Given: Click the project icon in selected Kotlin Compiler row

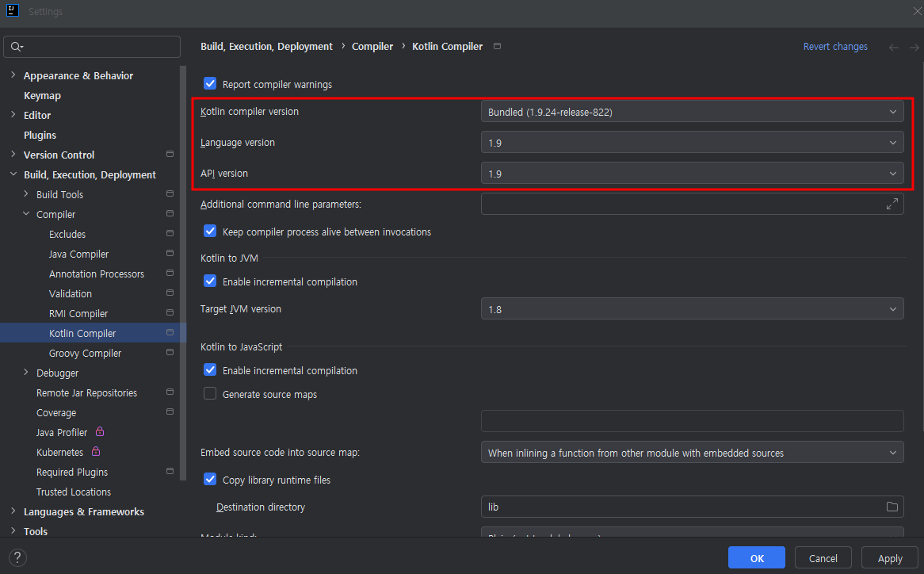Looking at the screenshot, I should pyautogui.click(x=170, y=332).
